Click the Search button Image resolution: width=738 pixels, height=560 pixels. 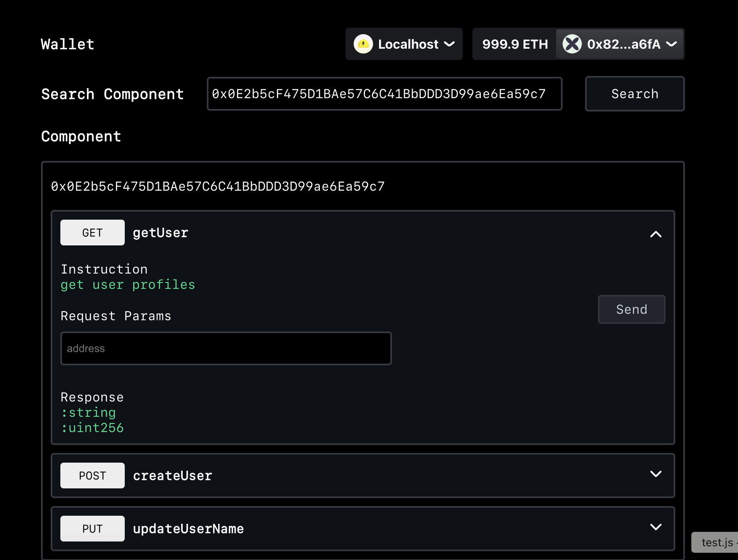(x=635, y=94)
